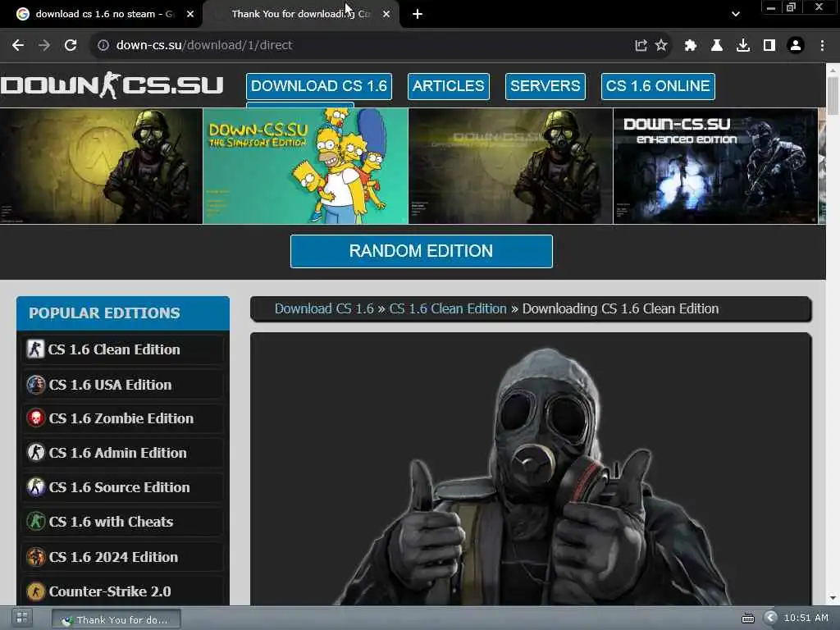Bookmark this page with the star icon
This screenshot has width=840, height=630.
click(x=661, y=46)
